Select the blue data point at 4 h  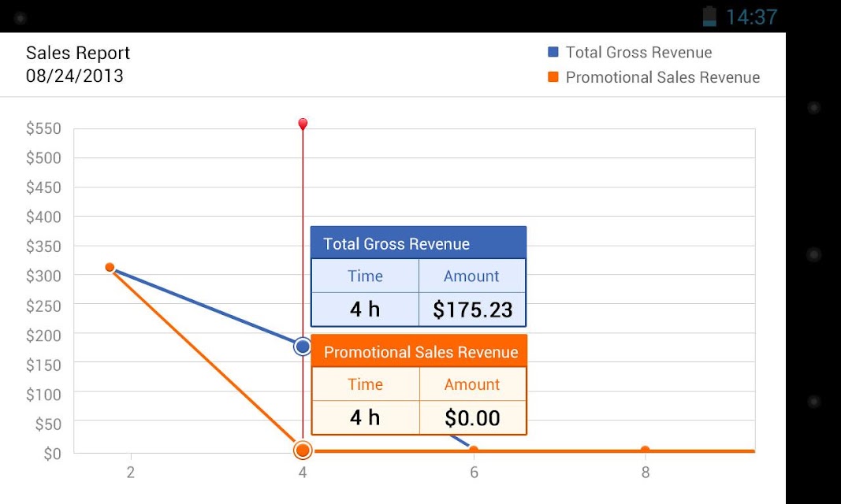[x=303, y=346]
